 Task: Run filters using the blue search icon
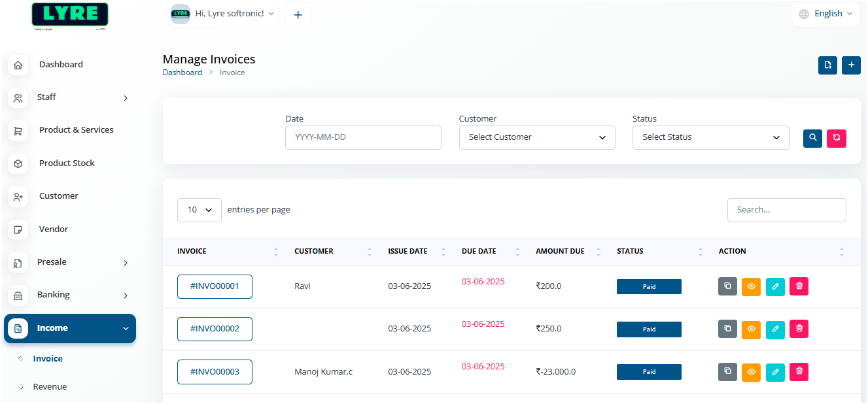point(812,138)
